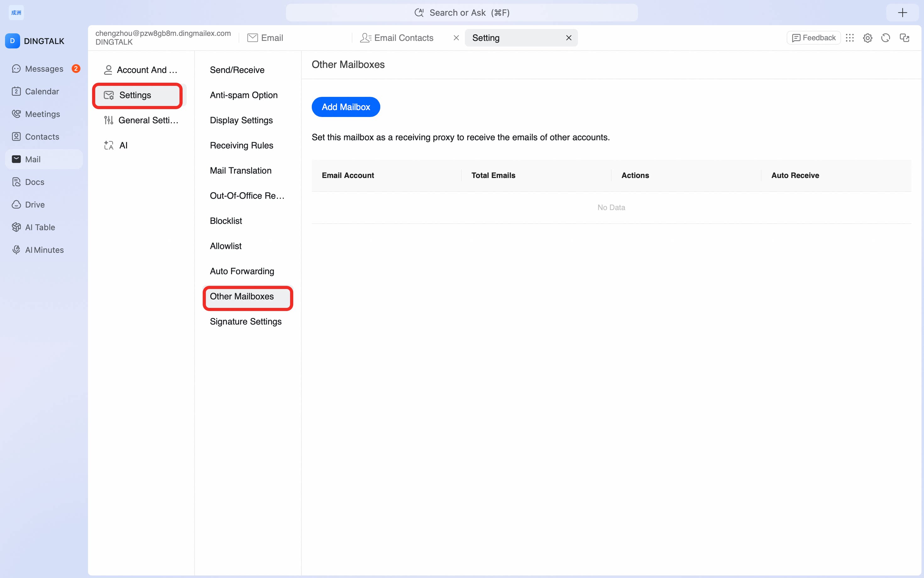Open AI Minutes from sidebar

click(44, 250)
